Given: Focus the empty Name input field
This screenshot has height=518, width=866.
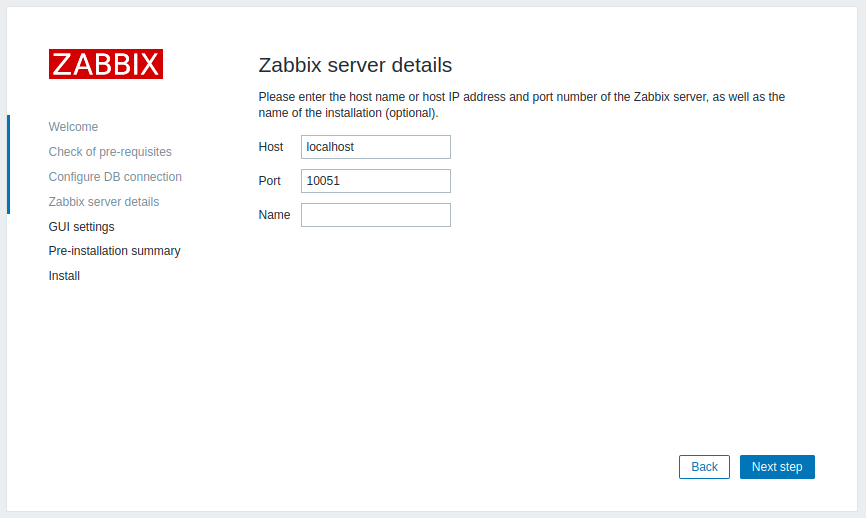Looking at the screenshot, I should 376,215.
